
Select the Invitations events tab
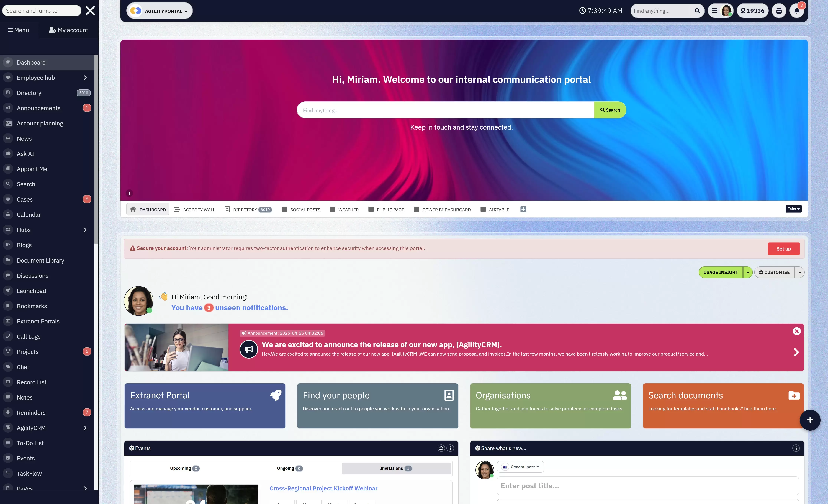(x=396, y=468)
